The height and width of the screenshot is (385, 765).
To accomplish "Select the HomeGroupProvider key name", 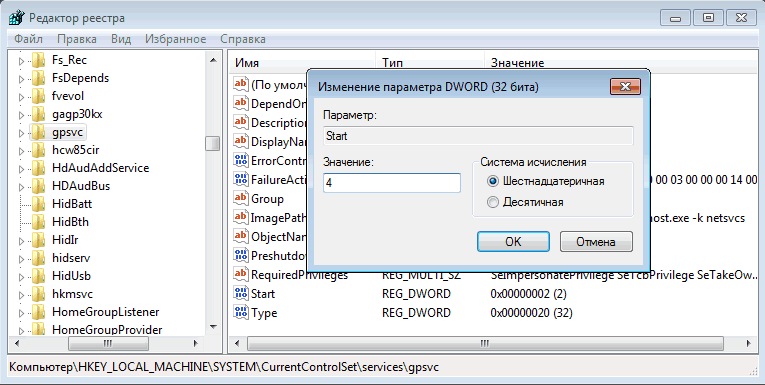I will (107, 330).
